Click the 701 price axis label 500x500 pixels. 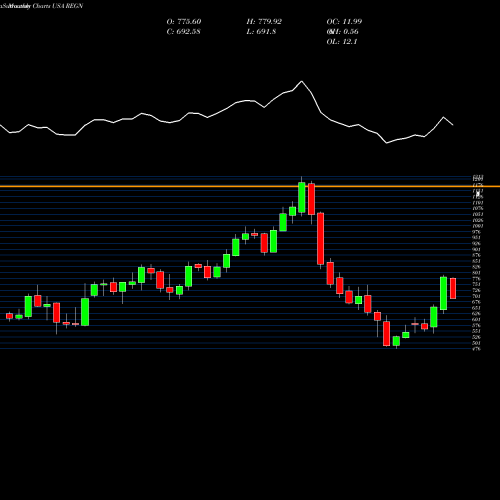[x=476, y=296]
